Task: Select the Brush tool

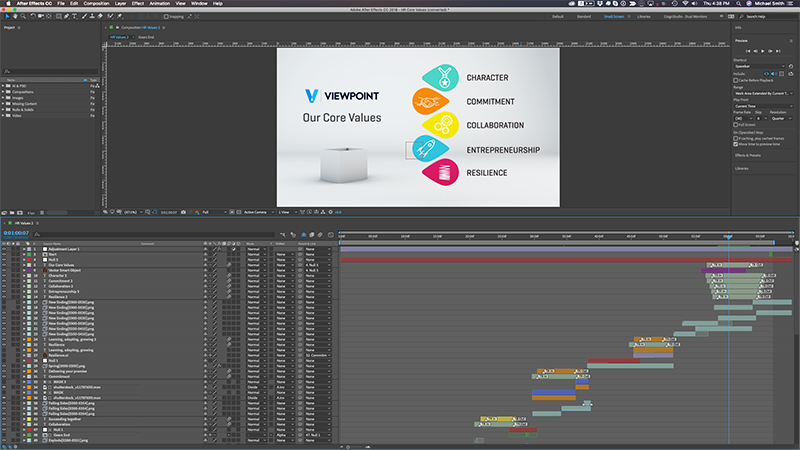Action: (x=85, y=16)
